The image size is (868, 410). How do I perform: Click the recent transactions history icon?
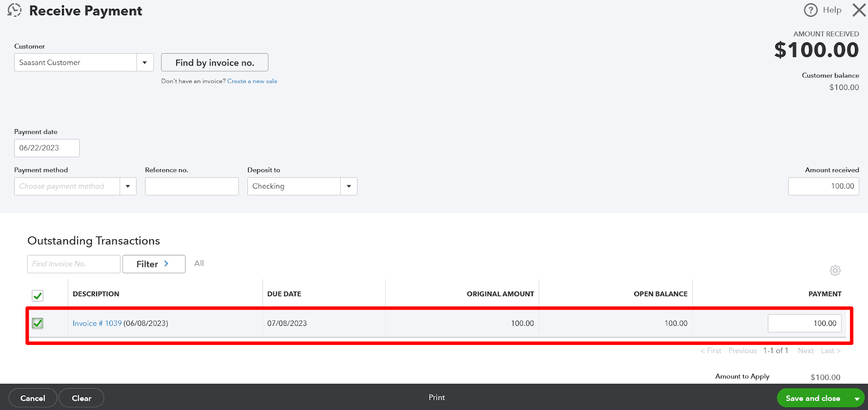click(x=15, y=10)
